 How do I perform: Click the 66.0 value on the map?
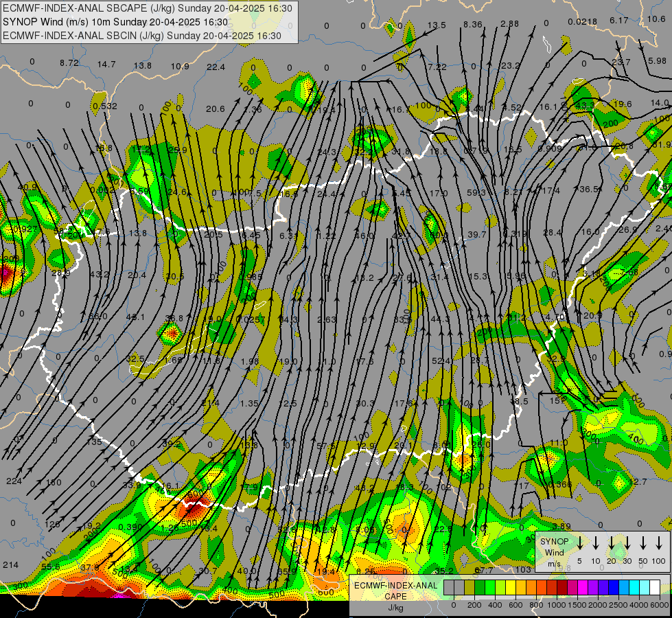coord(98,317)
